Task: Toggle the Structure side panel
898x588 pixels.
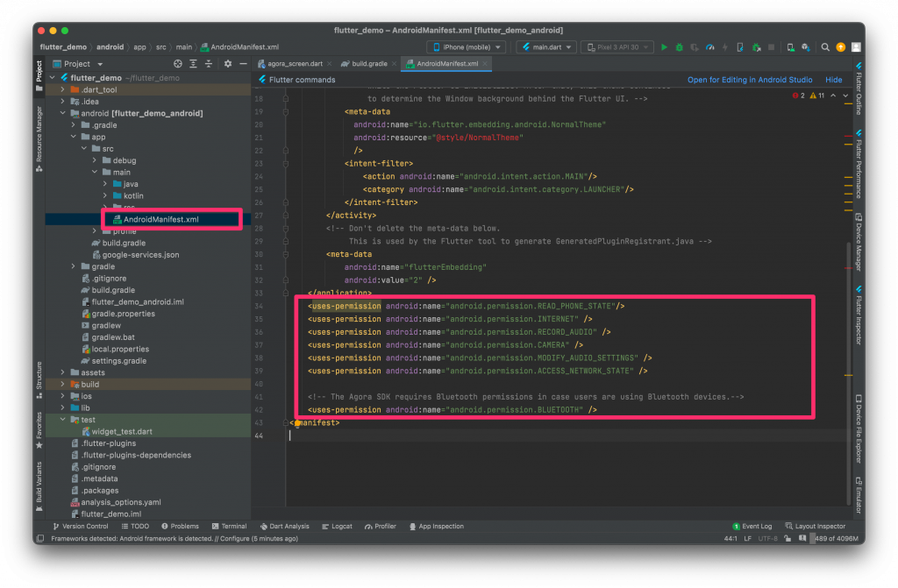Action: point(39,379)
